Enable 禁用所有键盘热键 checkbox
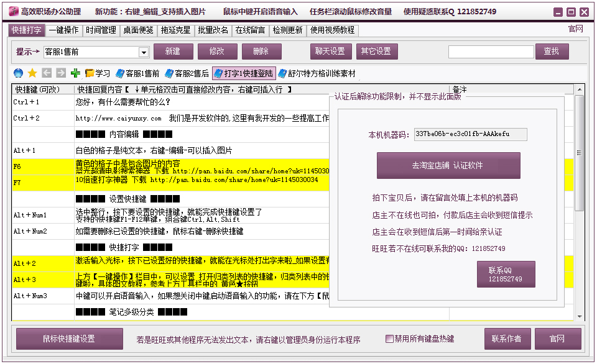 coord(390,339)
